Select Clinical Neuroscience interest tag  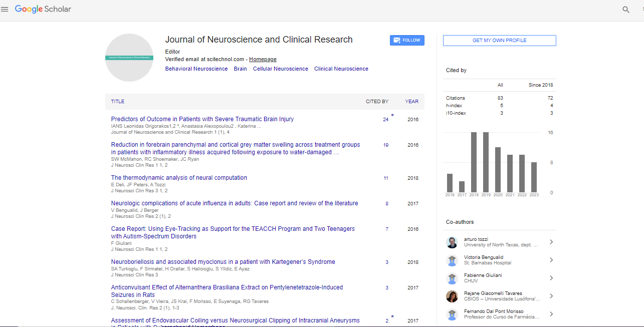pyautogui.click(x=341, y=69)
